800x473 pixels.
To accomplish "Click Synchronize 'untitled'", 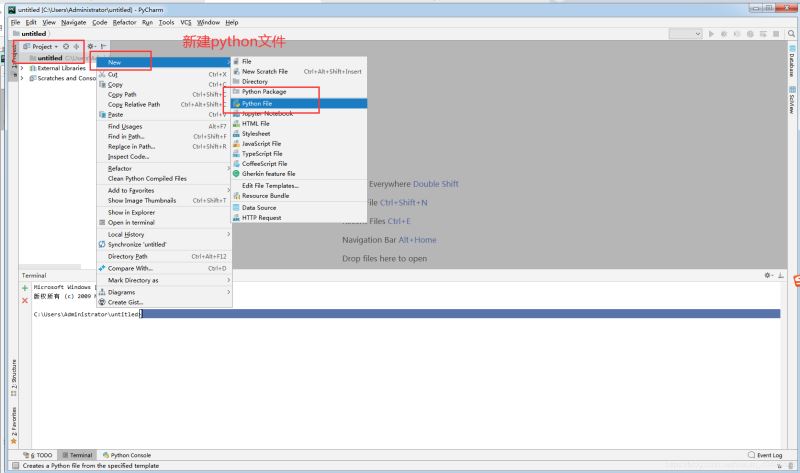I will (164, 244).
